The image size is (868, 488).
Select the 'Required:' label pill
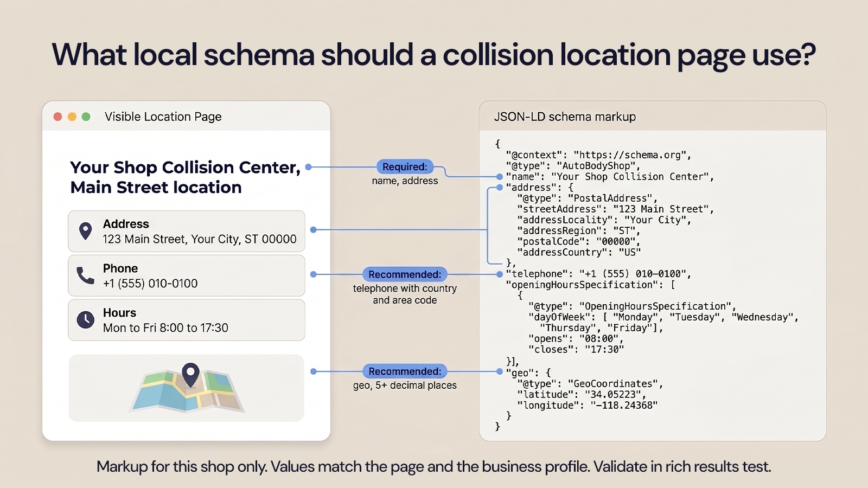405,167
